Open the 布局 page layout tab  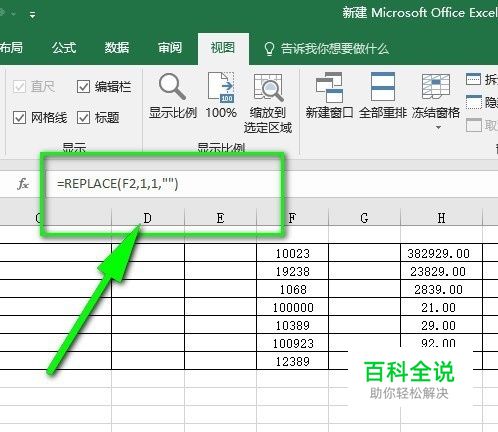click(x=11, y=48)
